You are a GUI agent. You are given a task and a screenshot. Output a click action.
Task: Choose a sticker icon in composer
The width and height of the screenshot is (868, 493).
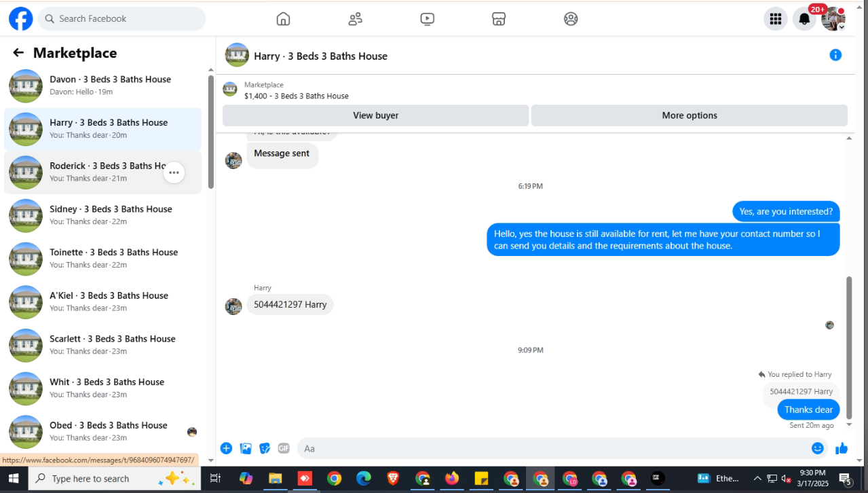click(x=265, y=448)
